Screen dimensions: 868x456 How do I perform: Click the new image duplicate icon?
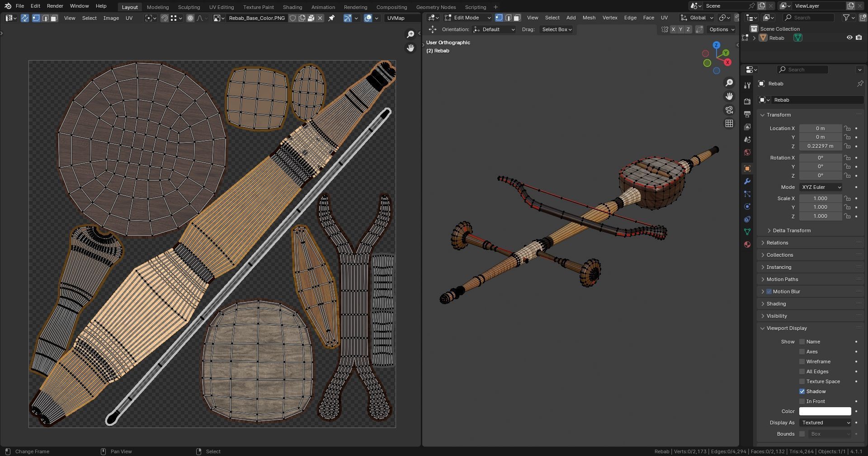tap(302, 18)
